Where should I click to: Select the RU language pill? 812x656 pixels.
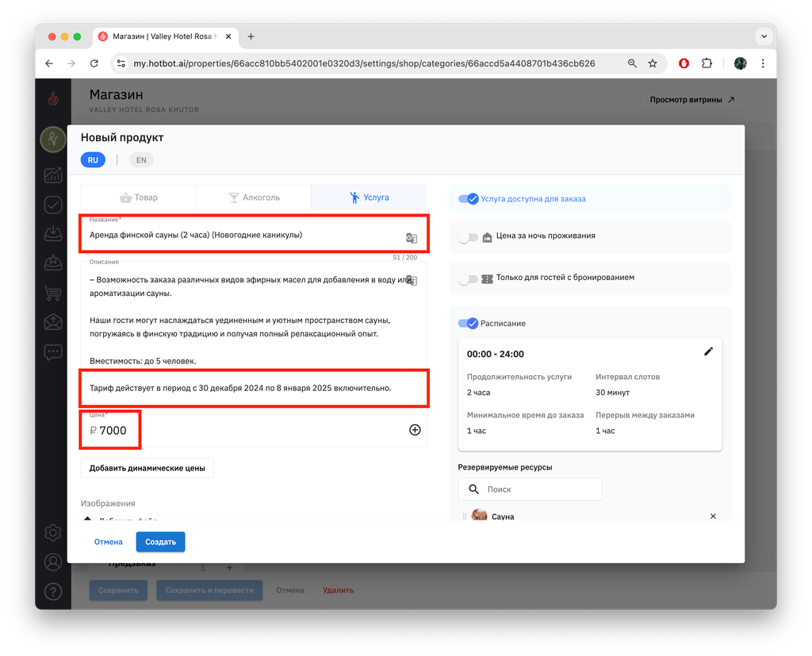pyautogui.click(x=93, y=160)
